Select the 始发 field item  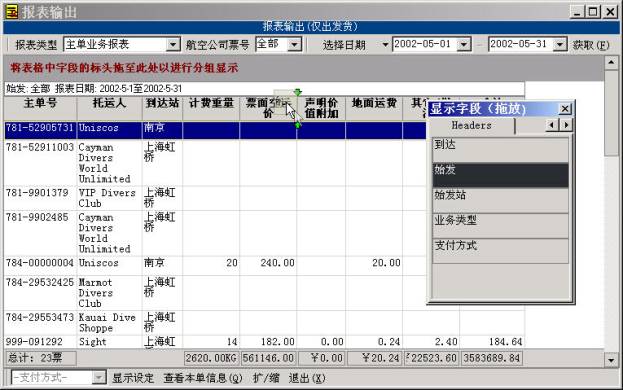[500, 175]
